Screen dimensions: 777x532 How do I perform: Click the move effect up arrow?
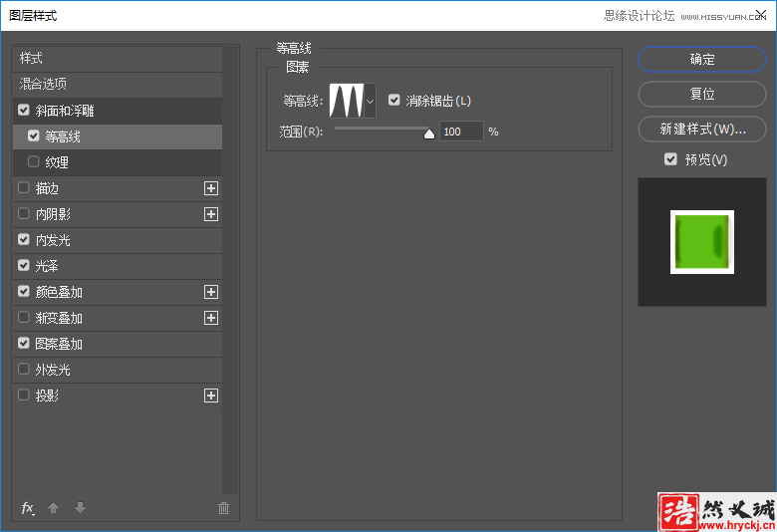pos(54,508)
